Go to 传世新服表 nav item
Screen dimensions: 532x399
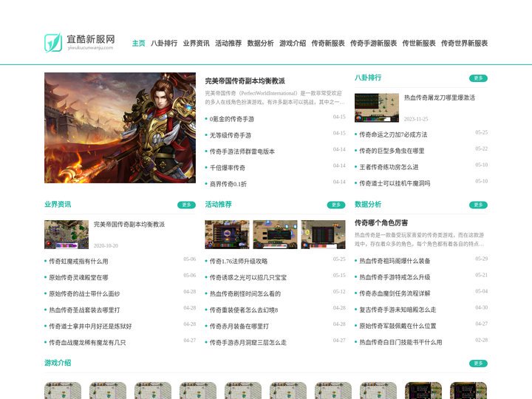(419, 43)
